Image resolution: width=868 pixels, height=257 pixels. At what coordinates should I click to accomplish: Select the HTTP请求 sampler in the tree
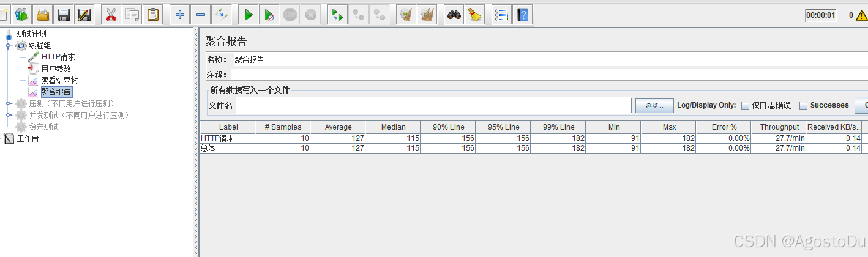(x=58, y=57)
